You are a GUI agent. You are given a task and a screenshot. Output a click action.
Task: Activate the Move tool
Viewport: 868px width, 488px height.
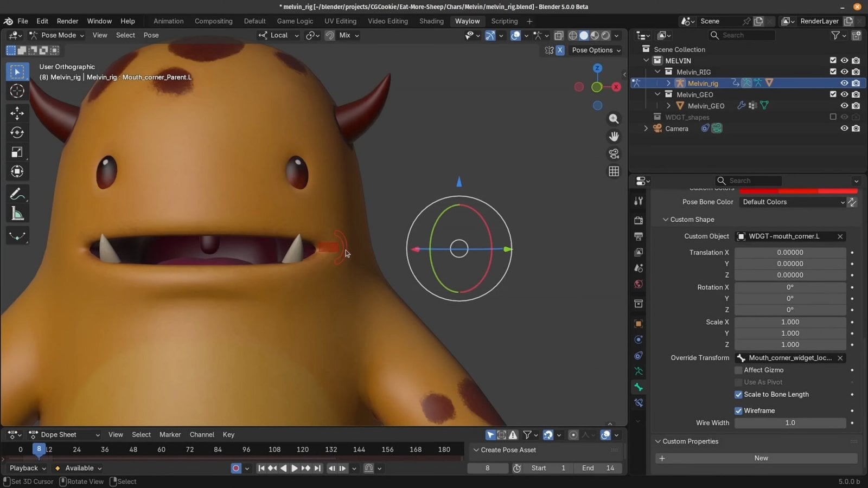17,113
